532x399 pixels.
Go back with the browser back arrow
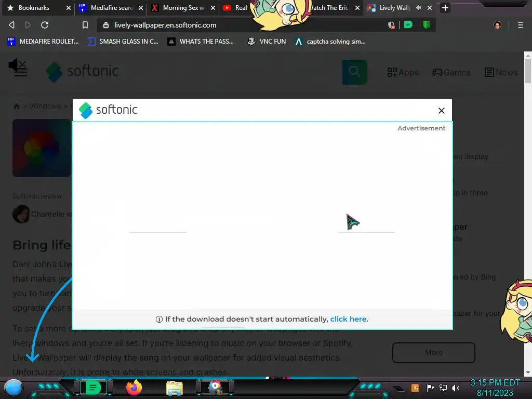[11, 25]
